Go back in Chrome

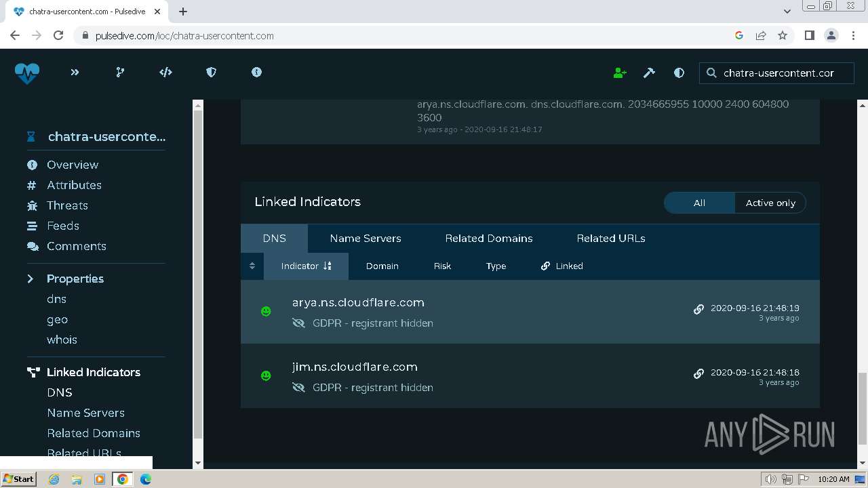(15, 35)
